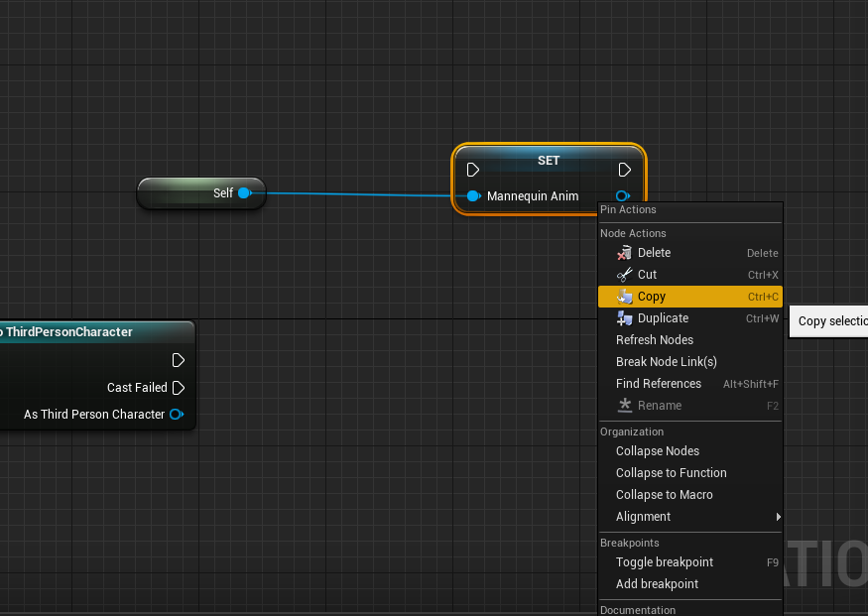This screenshot has width=868, height=616.
Task: Click the Alt+Shift+F shortcut text
Action: (x=751, y=384)
